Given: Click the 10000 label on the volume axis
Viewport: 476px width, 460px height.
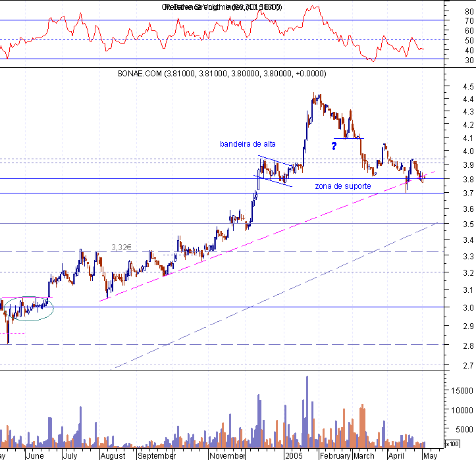Looking at the screenshot, I should 462,410.
